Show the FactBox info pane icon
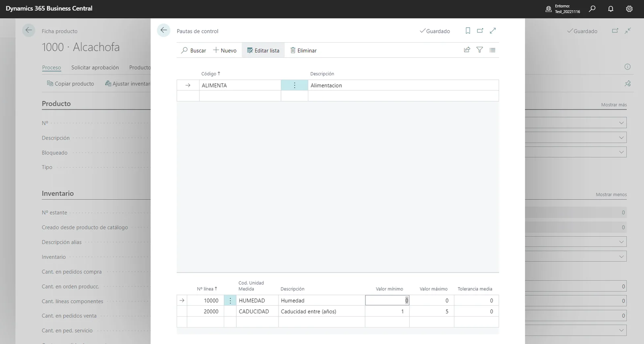 [627, 67]
